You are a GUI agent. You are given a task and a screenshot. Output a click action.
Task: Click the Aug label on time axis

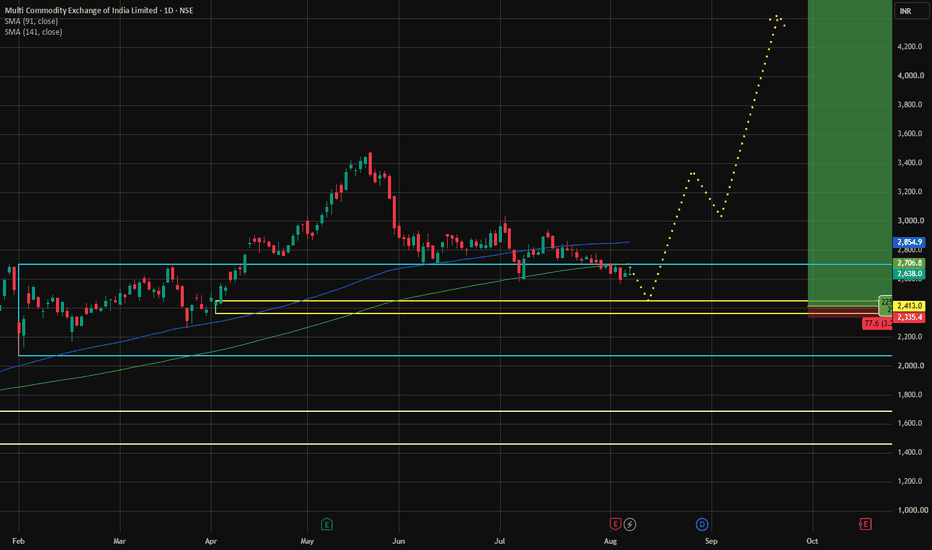tap(610, 541)
